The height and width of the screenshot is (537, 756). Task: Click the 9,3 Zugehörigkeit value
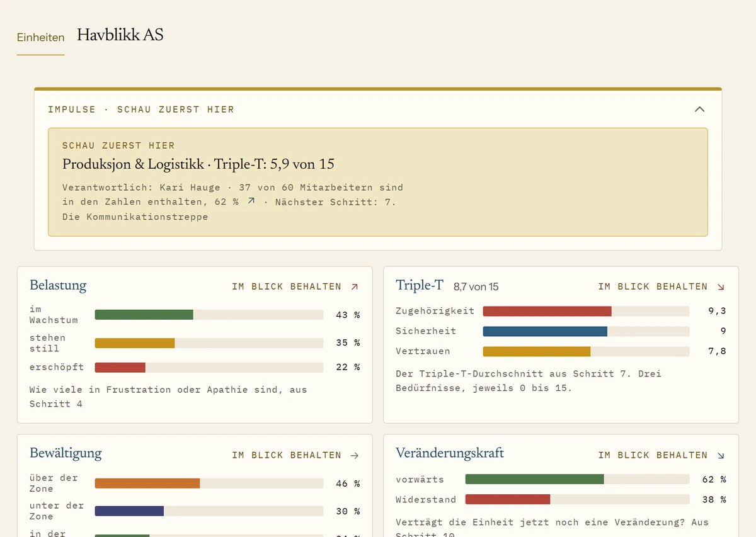717,311
